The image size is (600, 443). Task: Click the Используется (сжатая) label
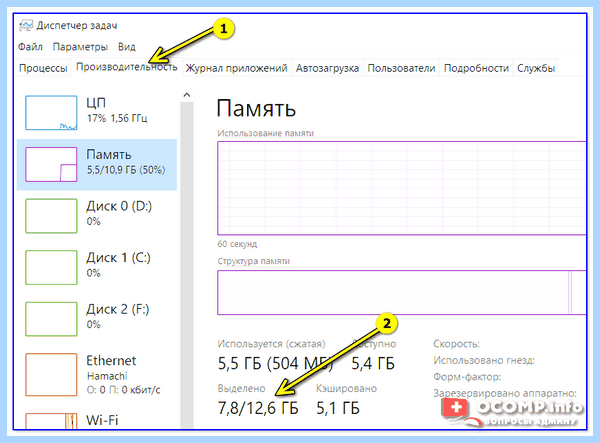coord(271,344)
